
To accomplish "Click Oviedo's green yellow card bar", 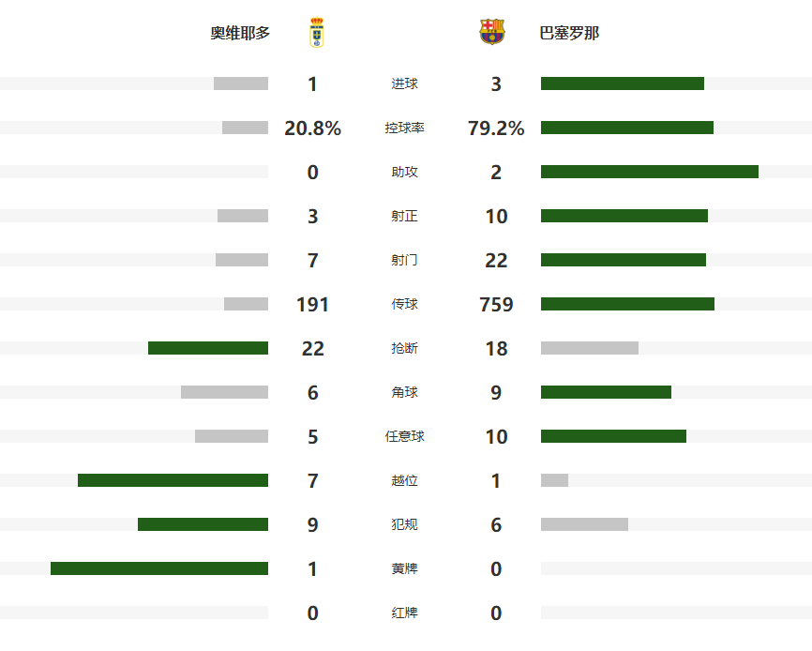I will [159, 568].
